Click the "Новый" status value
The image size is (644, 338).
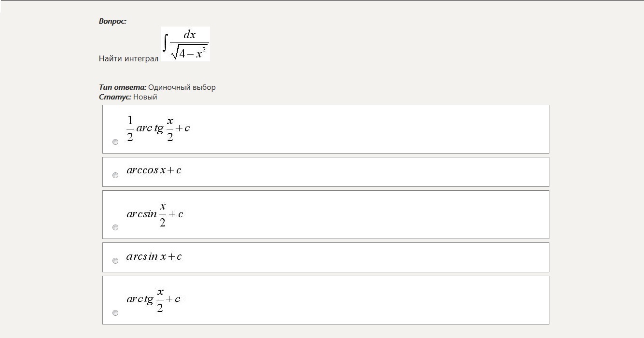[145, 97]
